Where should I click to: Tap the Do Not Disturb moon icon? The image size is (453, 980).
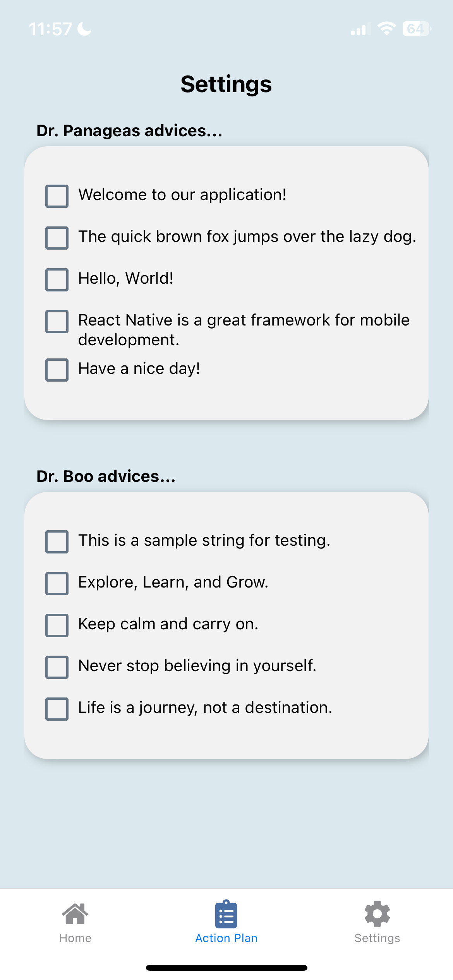click(84, 29)
